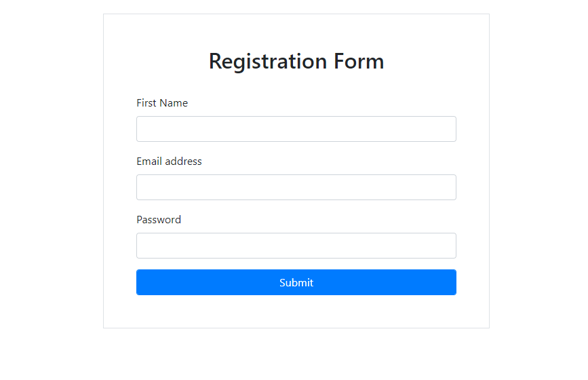Click the word "Registration" in the title
This screenshot has width=588, height=380.
click(268, 61)
